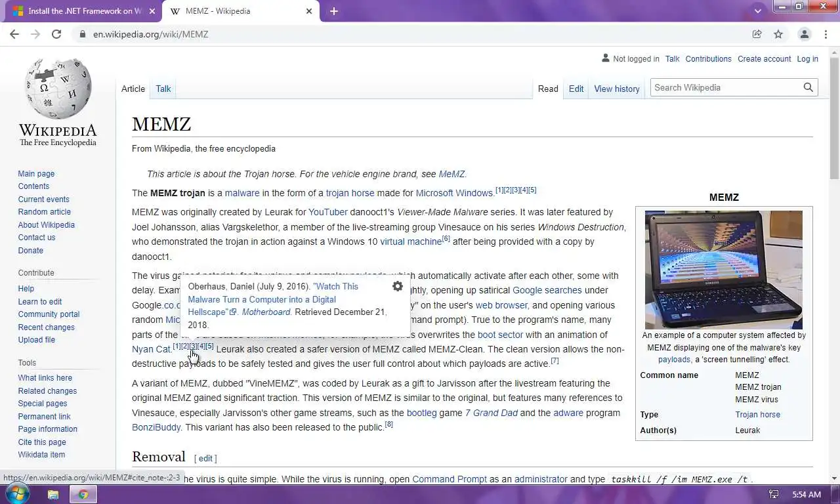The width and height of the screenshot is (840, 504).
Task: Open the Talk tab
Action: click(163, 89)
